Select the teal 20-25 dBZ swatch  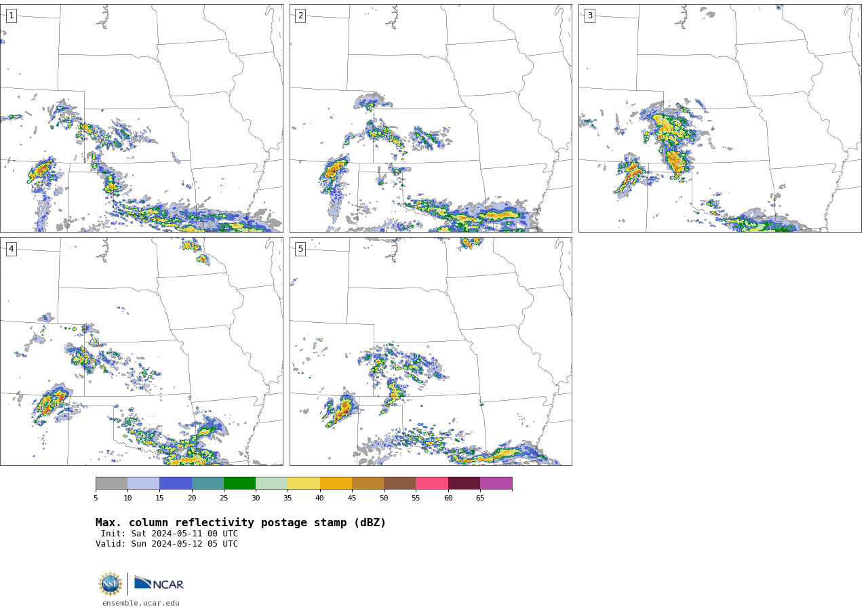click(208, 483)
